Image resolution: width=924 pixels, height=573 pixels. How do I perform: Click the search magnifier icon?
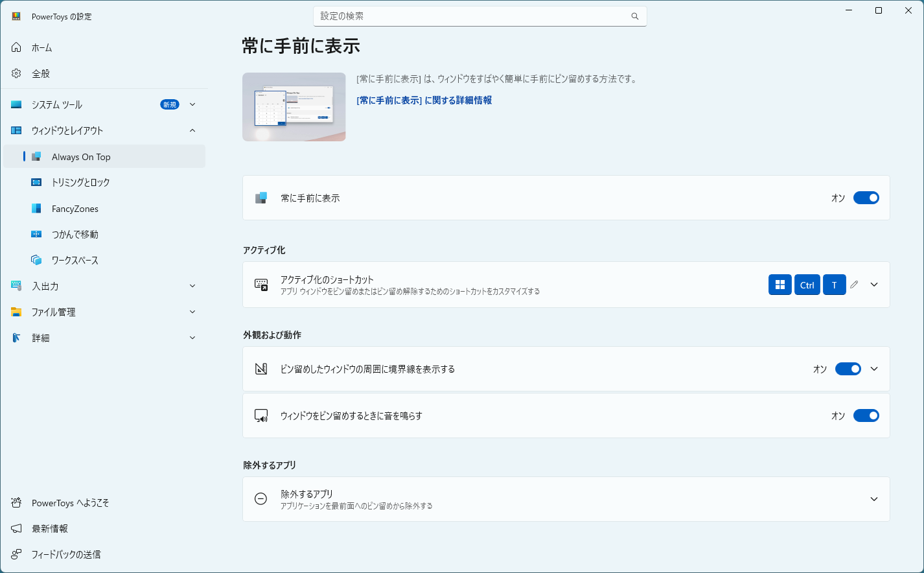coord(635,16)
